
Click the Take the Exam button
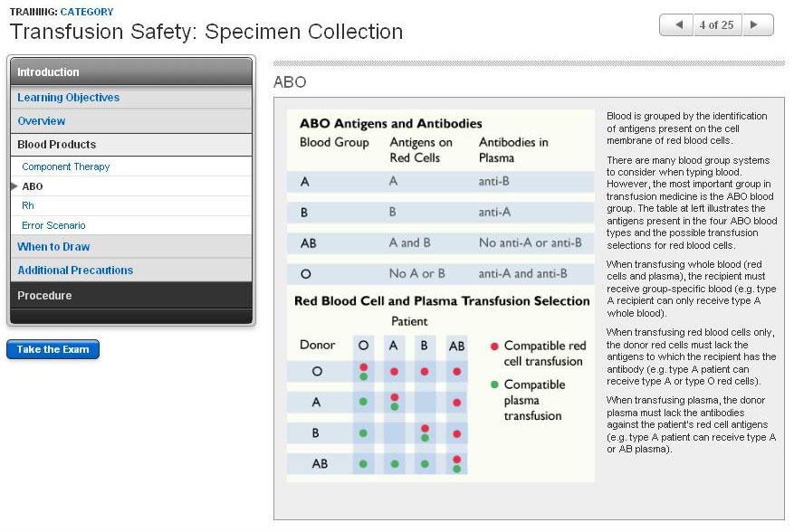[x=53, y=350]
